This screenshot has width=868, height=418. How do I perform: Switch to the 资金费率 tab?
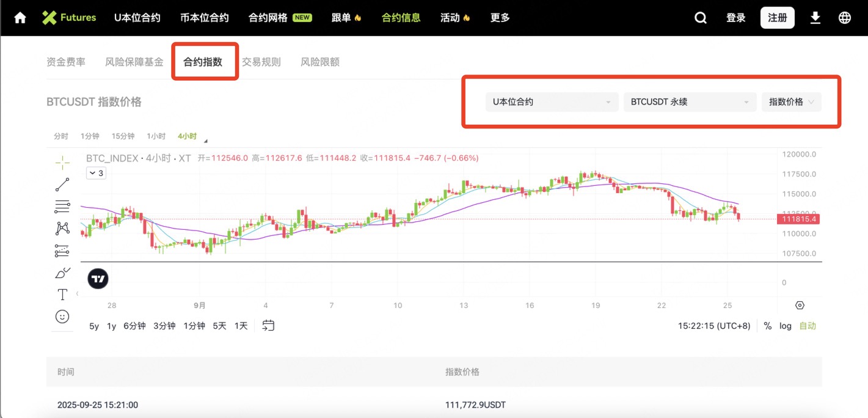coord(66,62)
